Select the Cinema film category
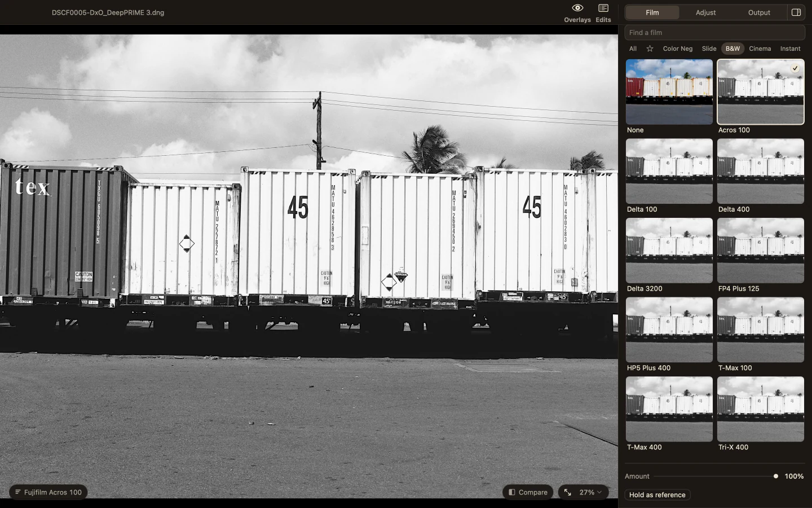This screenshot has height=508, width=812. pyautogui.click(x=760, y=49)
